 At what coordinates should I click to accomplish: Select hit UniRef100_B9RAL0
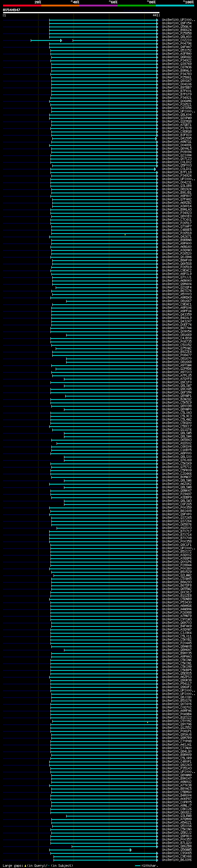point(177,71)
